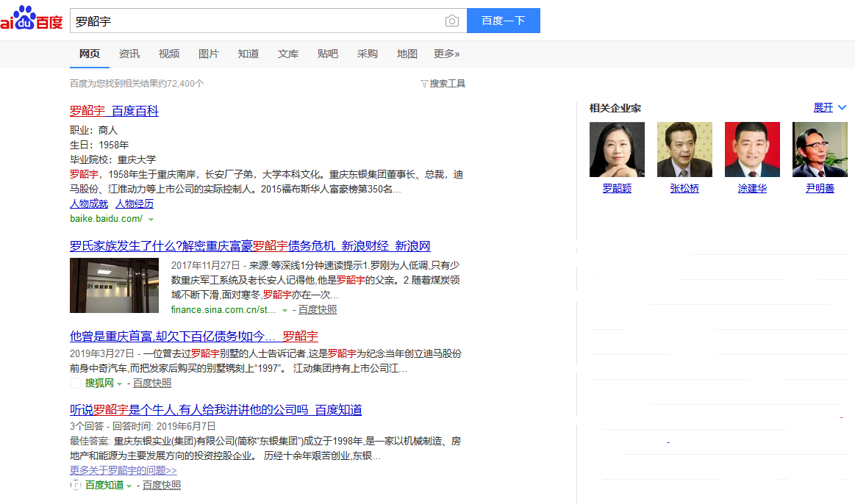855x504 pixels.
Task: Click the 搜狐网 source icon
Action: (76, 383)
